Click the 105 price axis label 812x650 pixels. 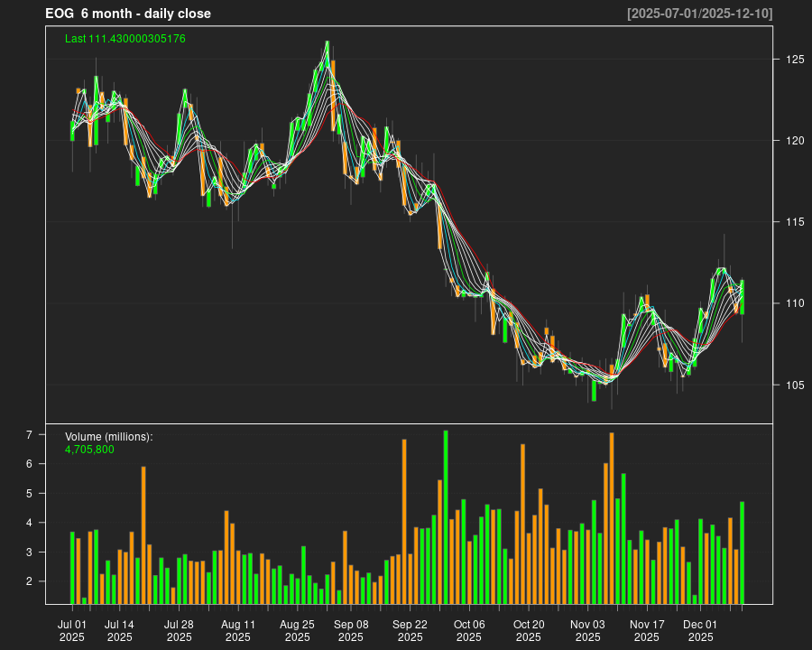tap(794, 385)
